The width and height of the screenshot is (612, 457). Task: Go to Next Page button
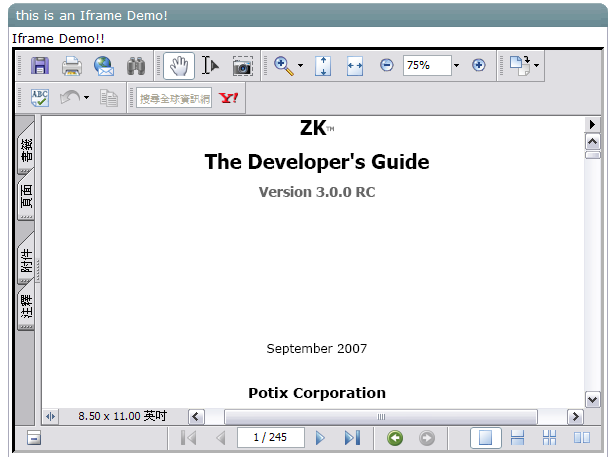[x=320, y=438]
